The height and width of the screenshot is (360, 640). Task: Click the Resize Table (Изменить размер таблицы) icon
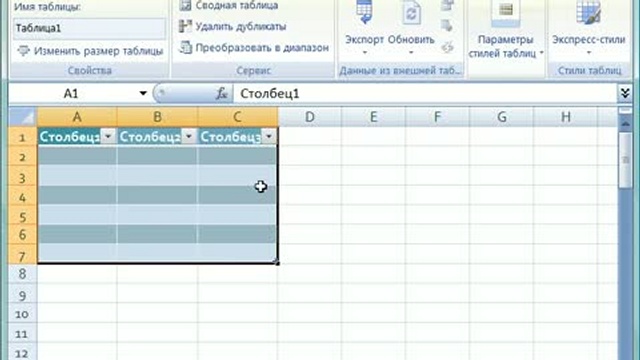pos(24,51)
